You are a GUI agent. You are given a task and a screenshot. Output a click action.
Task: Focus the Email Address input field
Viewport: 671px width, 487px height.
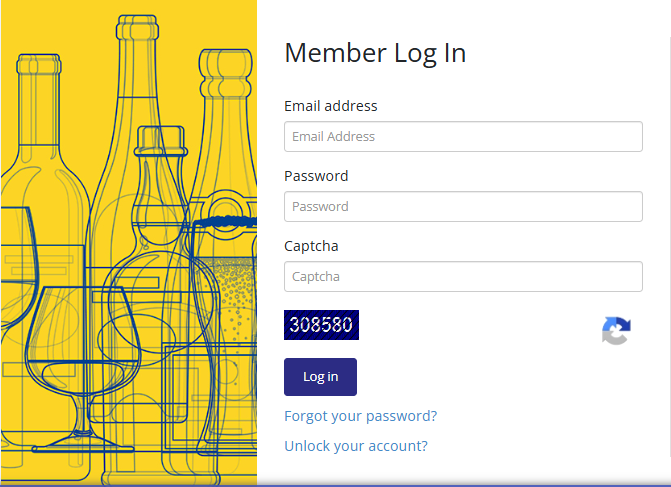point(463,137)
